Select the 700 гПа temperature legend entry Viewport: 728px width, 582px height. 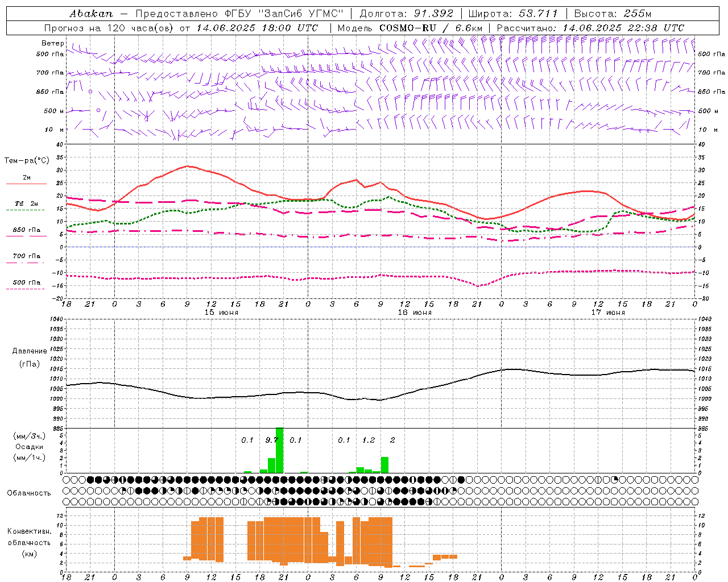point(27,256)
